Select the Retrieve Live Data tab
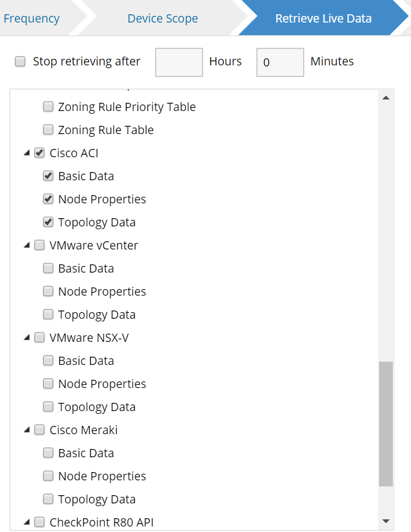Viewport: 411px width, 532px height. click(324, 19)
